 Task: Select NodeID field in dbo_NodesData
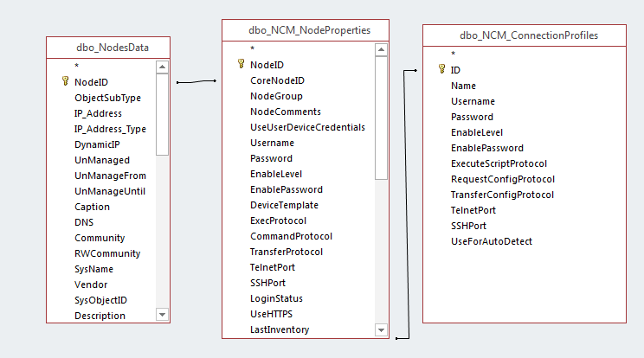click(91, 82)
